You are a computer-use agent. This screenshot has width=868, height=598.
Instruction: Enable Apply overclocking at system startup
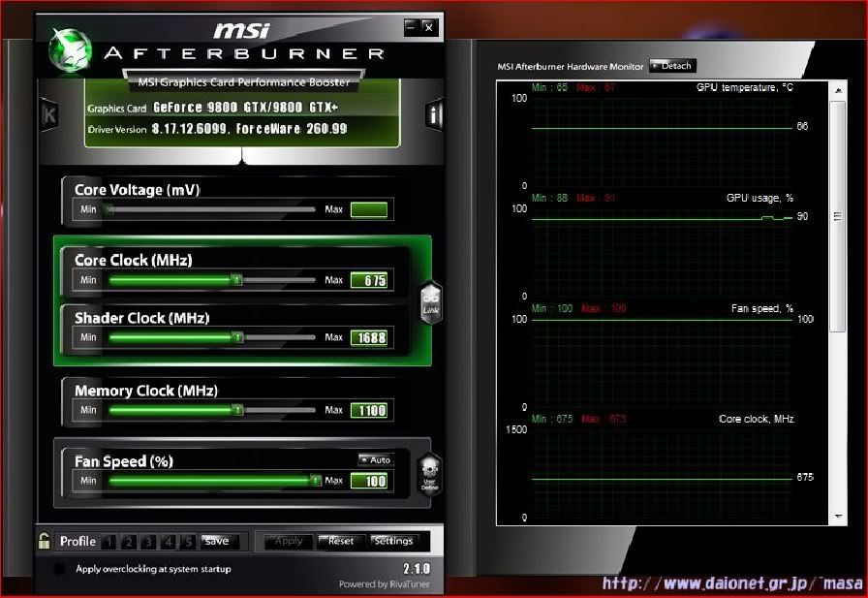(59, 569)
